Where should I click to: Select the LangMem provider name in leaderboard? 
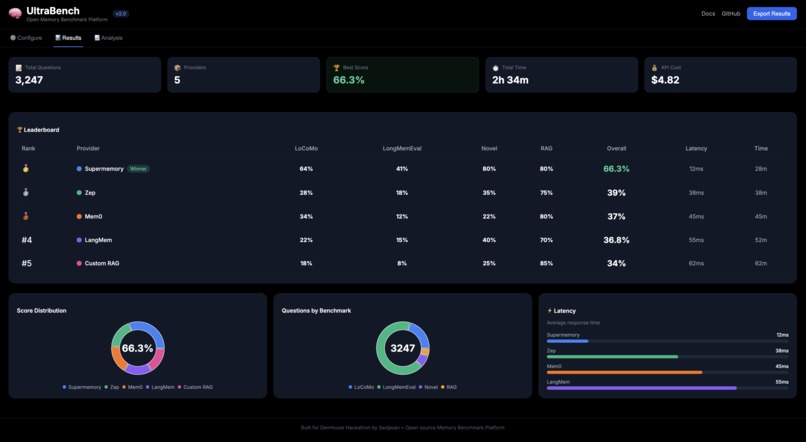point(98,240)
